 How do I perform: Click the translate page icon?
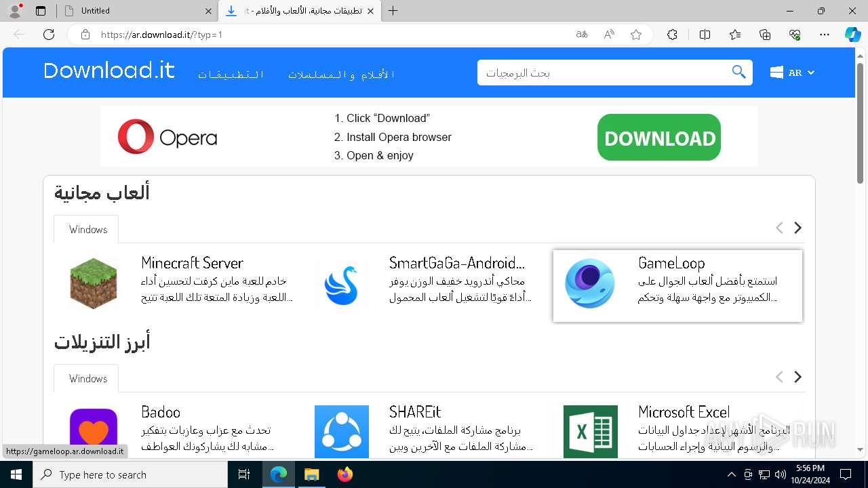point(582,35)
